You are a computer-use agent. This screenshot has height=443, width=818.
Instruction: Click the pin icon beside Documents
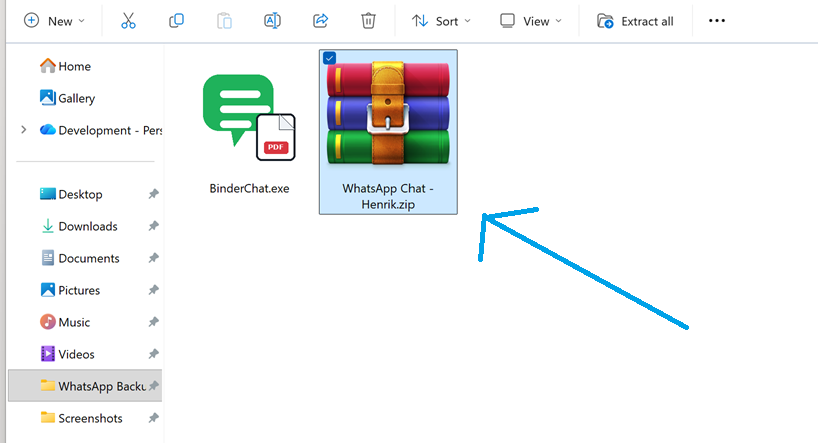[153, 258]
